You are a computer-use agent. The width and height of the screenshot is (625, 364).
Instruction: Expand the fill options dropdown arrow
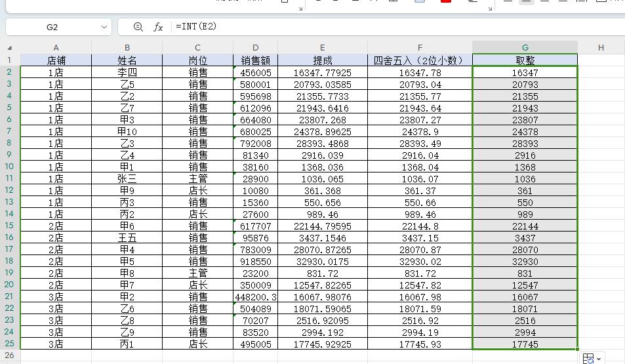[x=599, y=359]
